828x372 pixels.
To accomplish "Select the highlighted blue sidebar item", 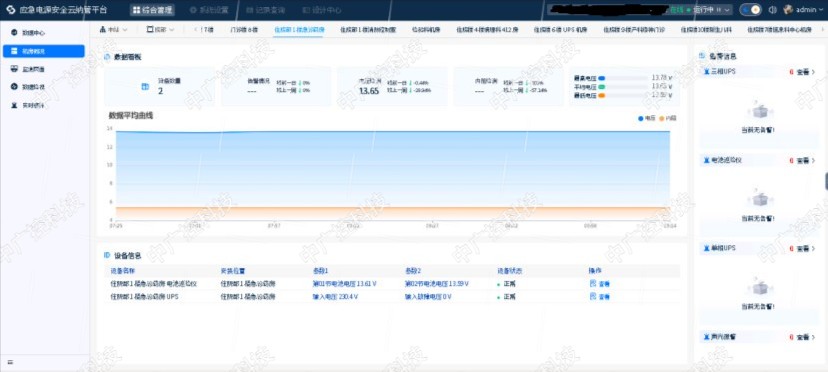I will (x=43, y=51).
